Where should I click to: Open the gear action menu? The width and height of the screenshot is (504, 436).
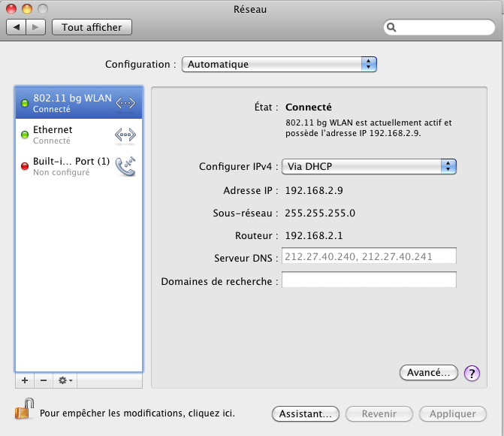[x=65, y=380]
